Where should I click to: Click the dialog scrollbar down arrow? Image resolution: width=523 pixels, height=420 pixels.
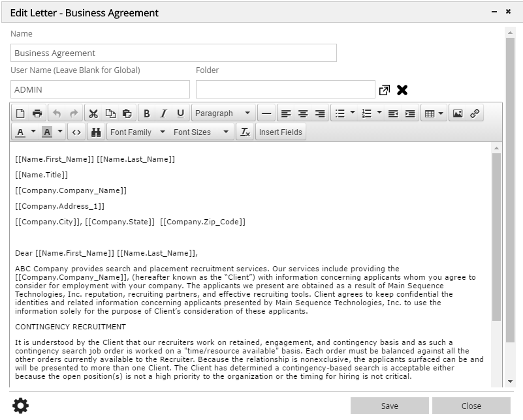coord(510,382)
